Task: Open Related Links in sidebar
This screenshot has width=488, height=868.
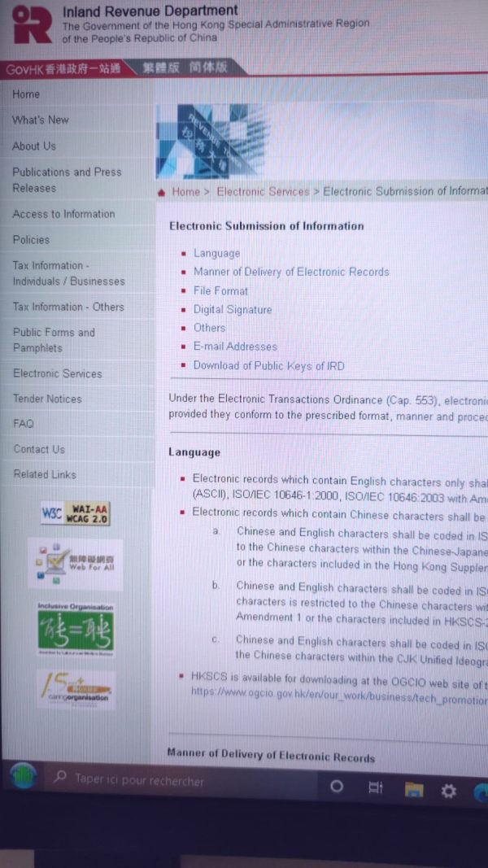Action: [45, 474]
